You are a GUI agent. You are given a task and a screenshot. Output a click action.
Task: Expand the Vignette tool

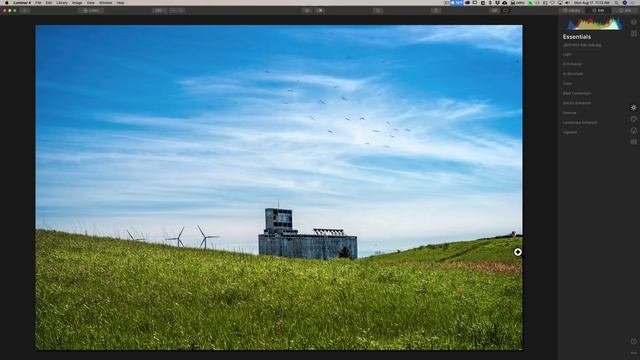pyautogui.click(x=570, y=132)
